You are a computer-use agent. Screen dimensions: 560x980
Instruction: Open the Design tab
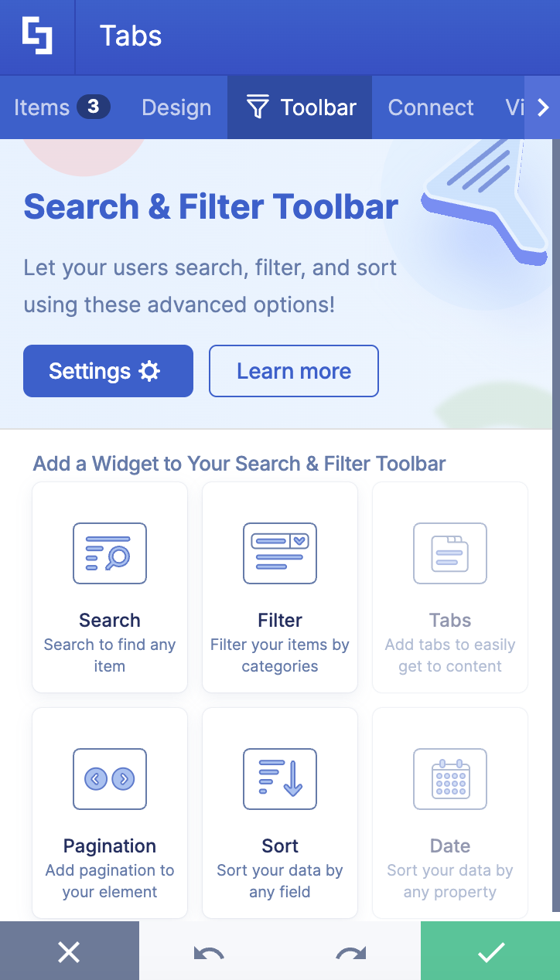(176, 107)
